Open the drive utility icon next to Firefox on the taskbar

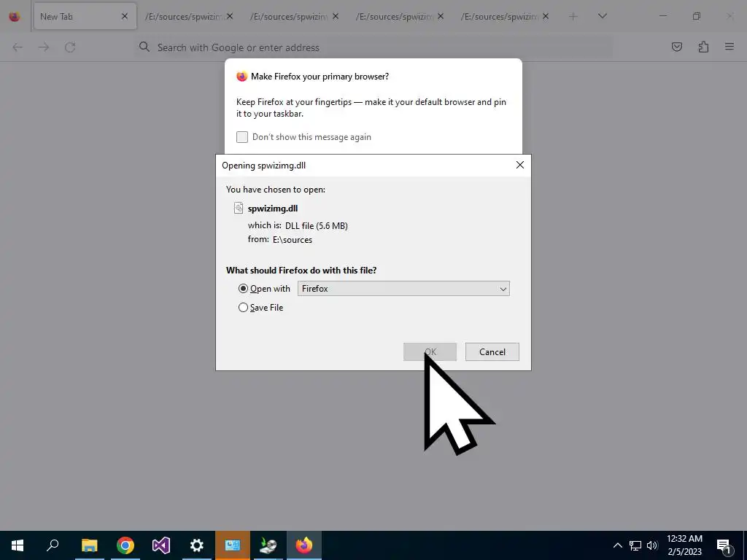click(268, 545)
